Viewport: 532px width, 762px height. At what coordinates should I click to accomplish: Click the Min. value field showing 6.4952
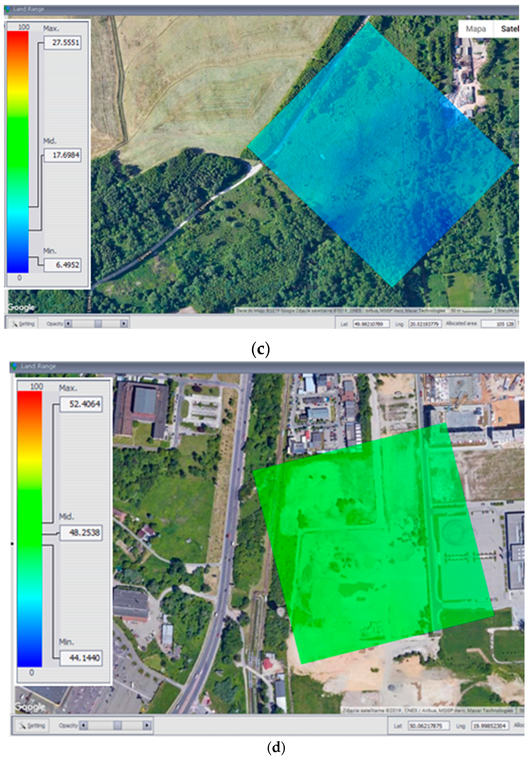(63, 265)
